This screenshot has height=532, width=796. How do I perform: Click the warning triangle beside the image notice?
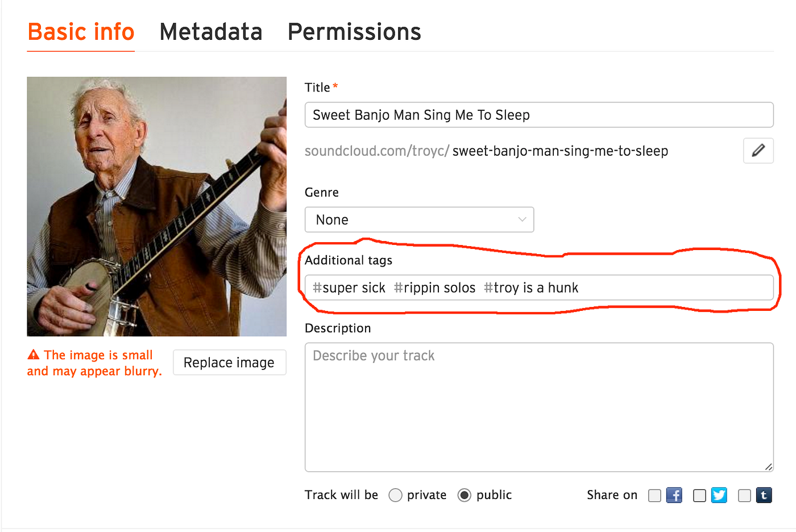click(34, 355)
